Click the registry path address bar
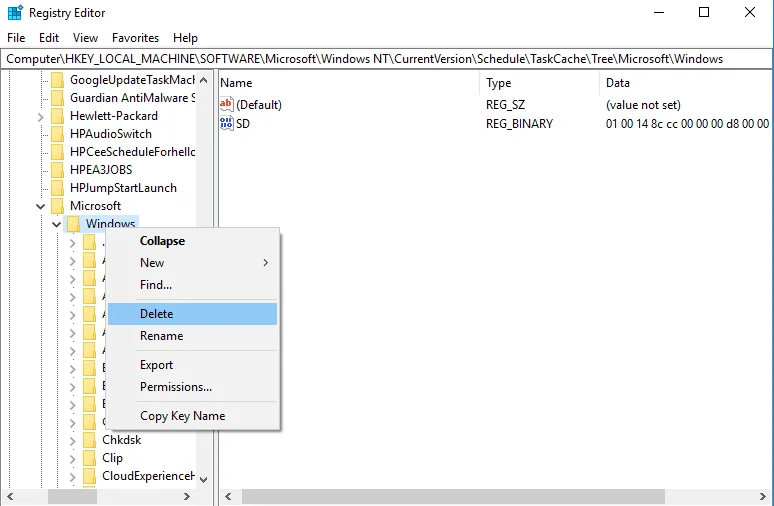 click(x=387, y=59)
